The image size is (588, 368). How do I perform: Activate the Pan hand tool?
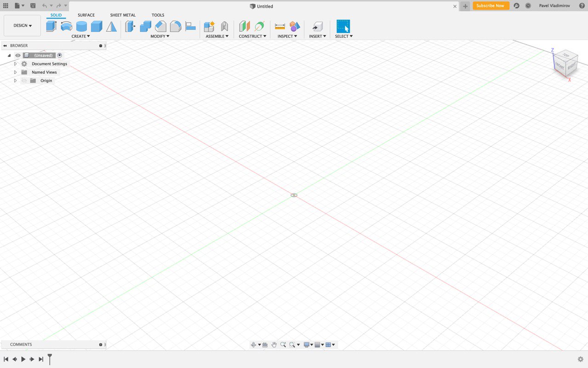click(274, 345)
